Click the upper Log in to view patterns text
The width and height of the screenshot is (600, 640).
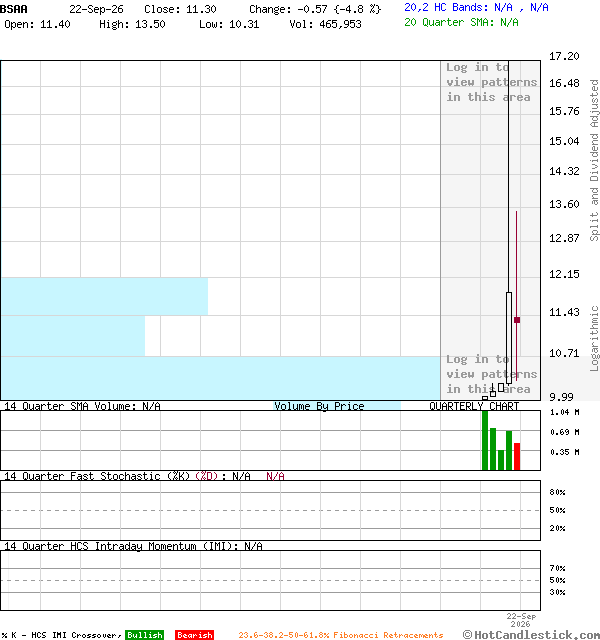[x=491, y=82]
